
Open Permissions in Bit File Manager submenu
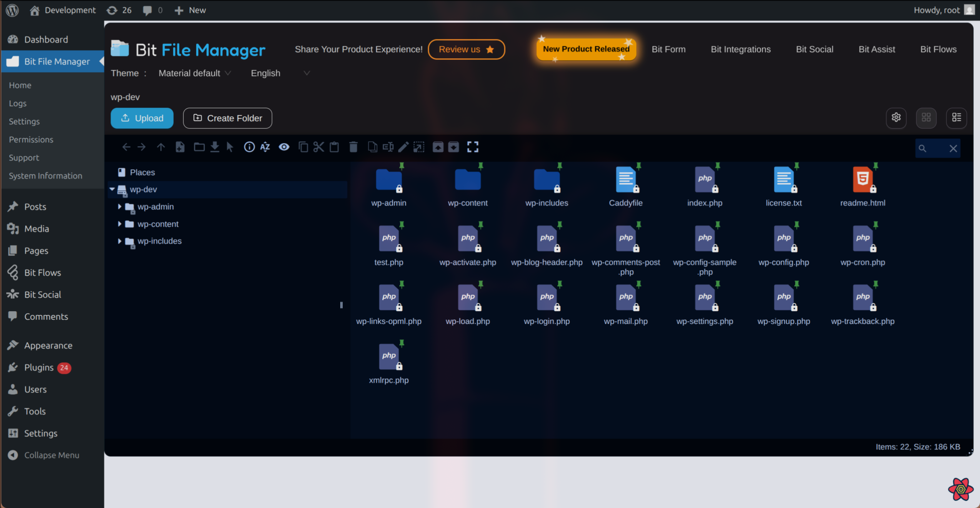31,140
